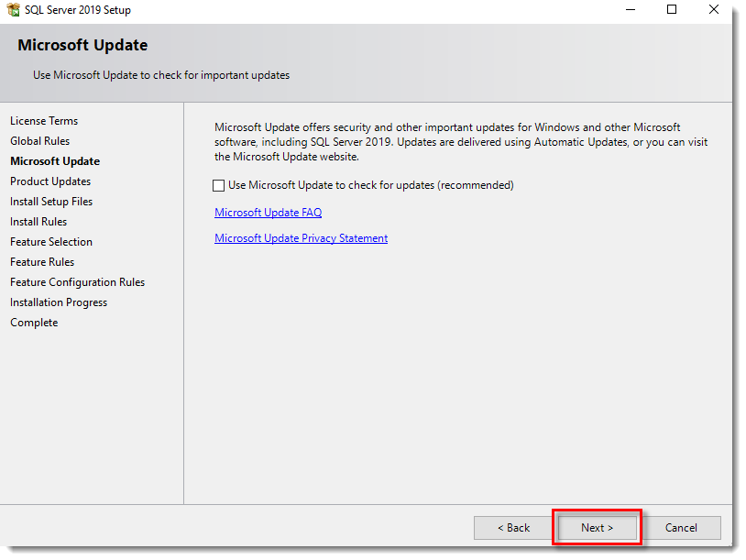Screen dimensions: 746x560
Task: Open the Microsoft Update Privacy Statement link
Action: point(301,238)
